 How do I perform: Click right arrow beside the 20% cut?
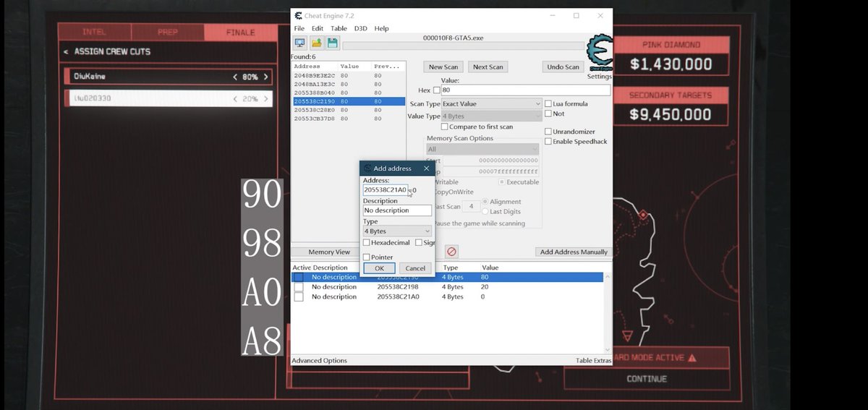point(265,98)
